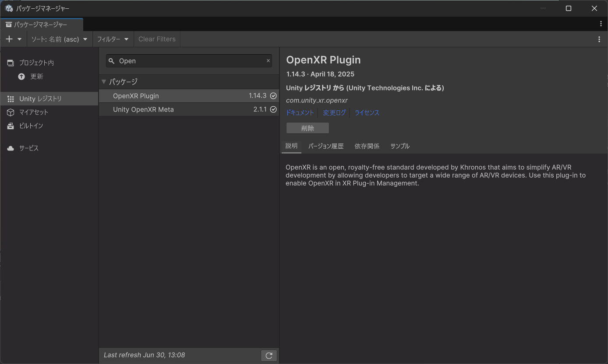Click the search field containing Open
The width and height of the screenshot is (608, 364).
click(x=189, y=61)
